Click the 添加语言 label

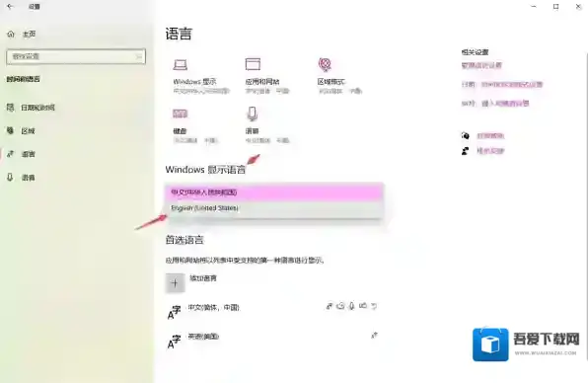pos(203,278)
